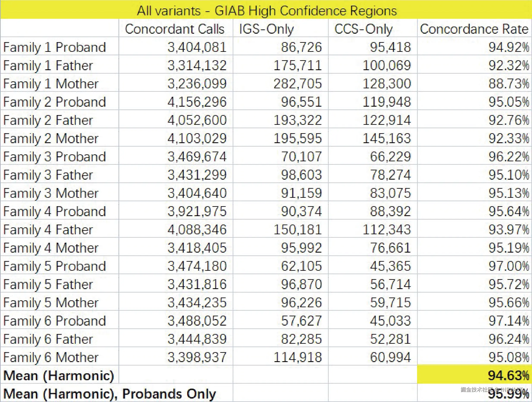Select the Mean (Harmonic), Probands Only label

(109, 394)
